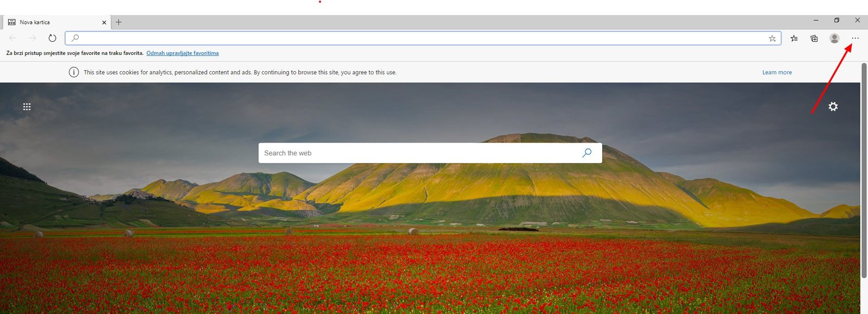Click the magnifier in Search the web box
Image resolution: width=868 pixels, height=314 pixels.
(x=586, y=153)
